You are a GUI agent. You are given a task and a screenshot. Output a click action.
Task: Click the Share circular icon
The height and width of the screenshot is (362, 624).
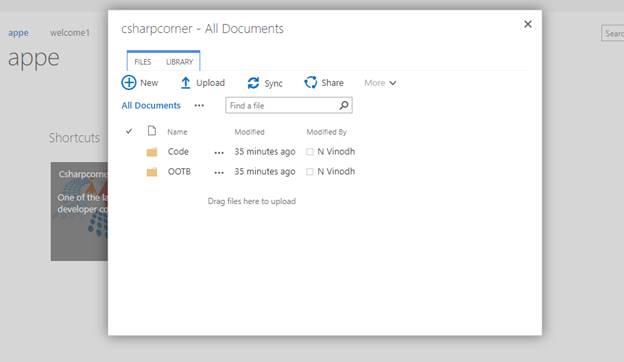pos(311,82)
